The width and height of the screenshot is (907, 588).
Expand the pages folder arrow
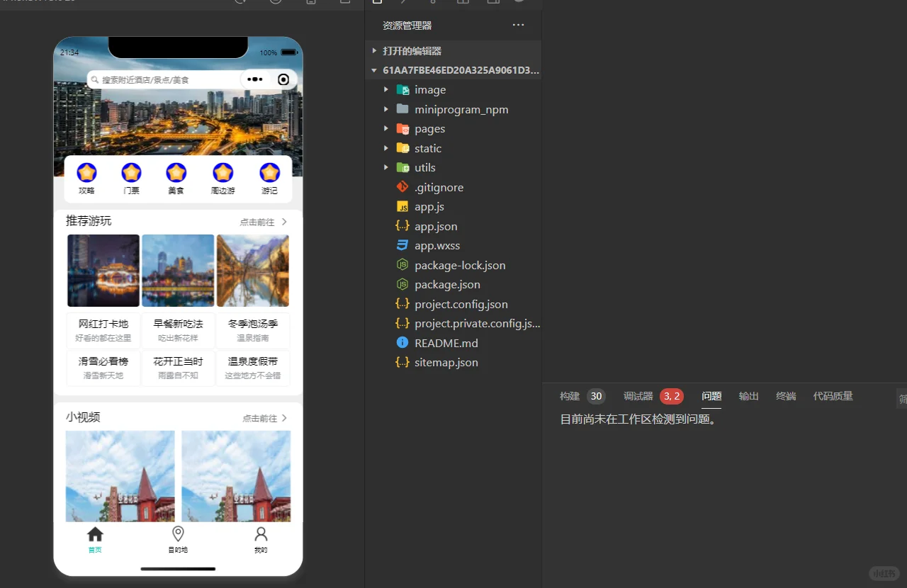tap(385, 129)
